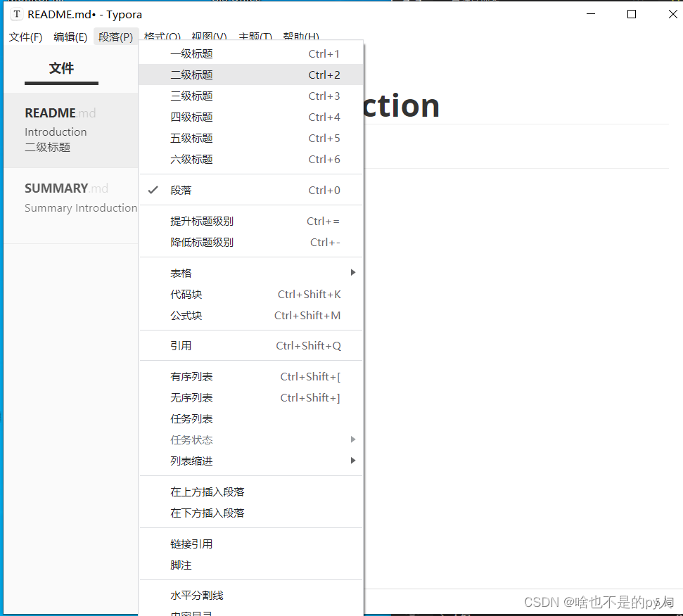Apply 三级标题 heading level

[x=191, y=96]
